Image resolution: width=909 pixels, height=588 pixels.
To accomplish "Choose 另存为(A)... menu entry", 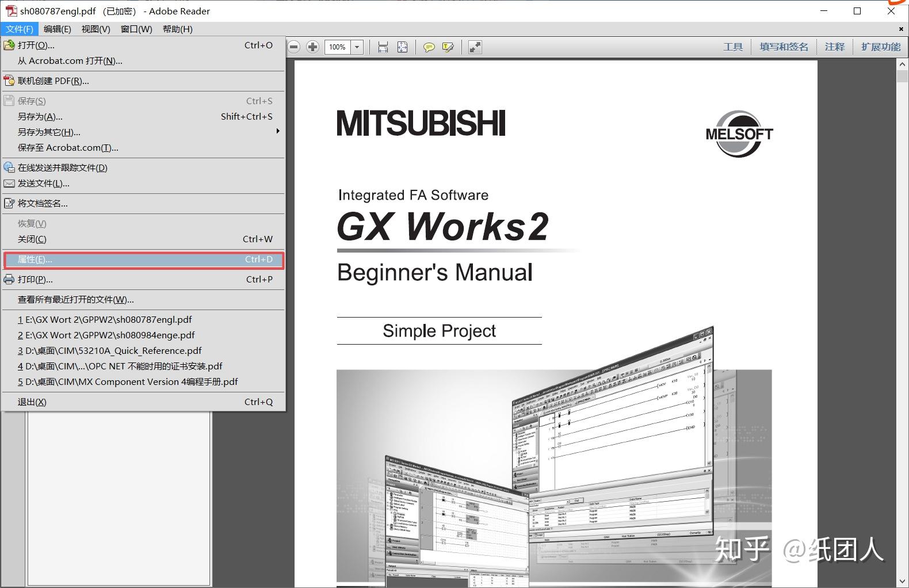I will coord(143,116).
